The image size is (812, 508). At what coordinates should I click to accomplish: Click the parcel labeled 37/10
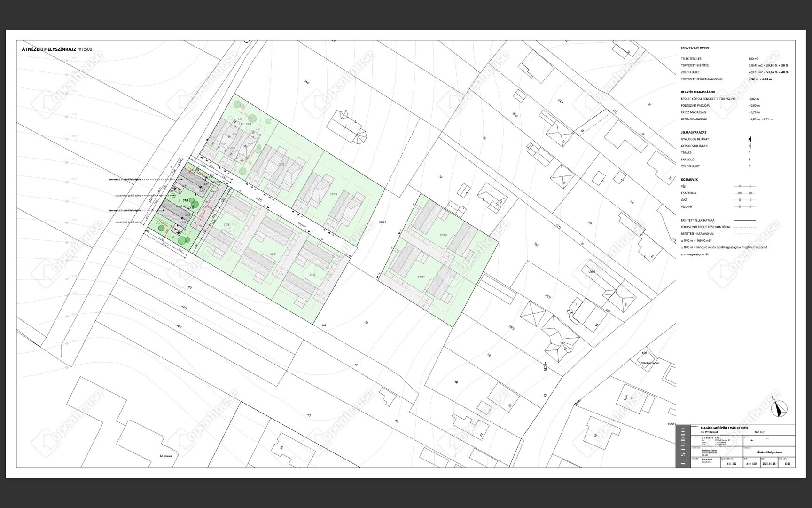443,235
